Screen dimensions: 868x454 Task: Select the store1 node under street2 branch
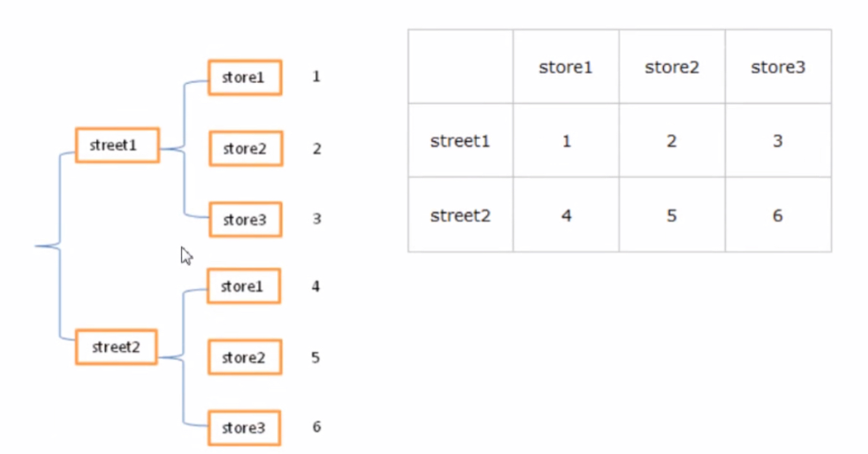click(x=244, y=286)
